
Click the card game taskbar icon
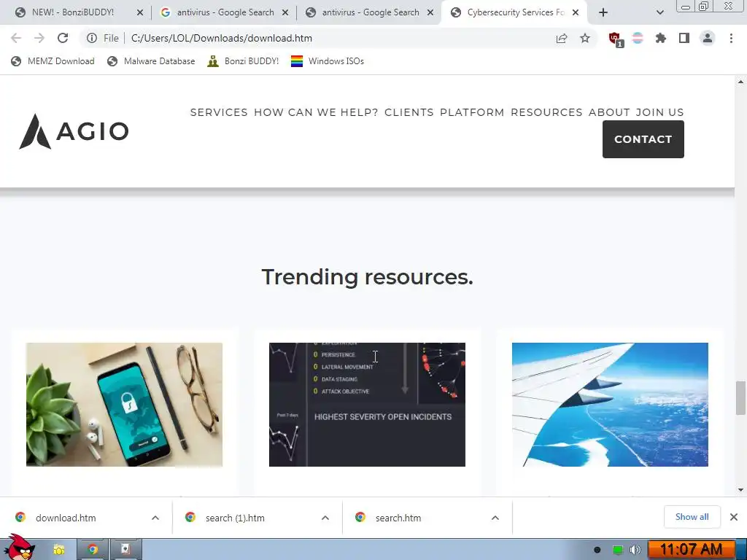pyautogui.click(x=125, y=550)
